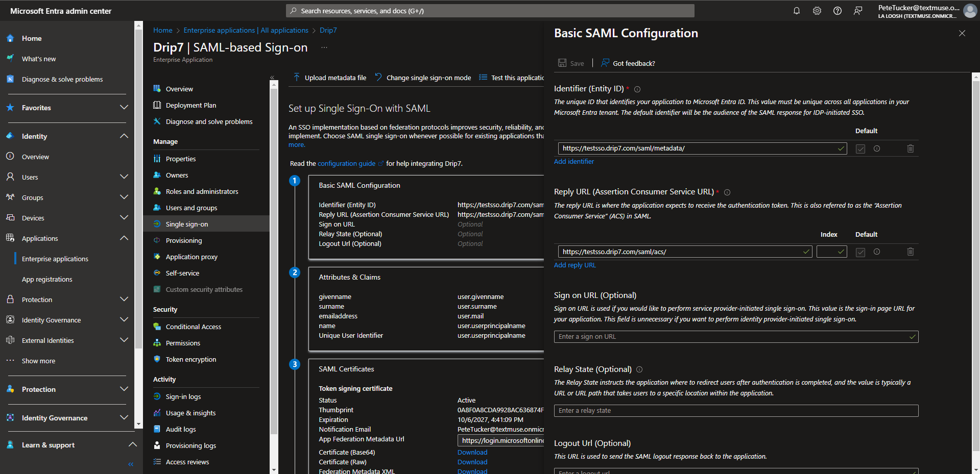Click Show more in left navigation
This screenshot has width=980, height=474.
[x=38, y=361]
